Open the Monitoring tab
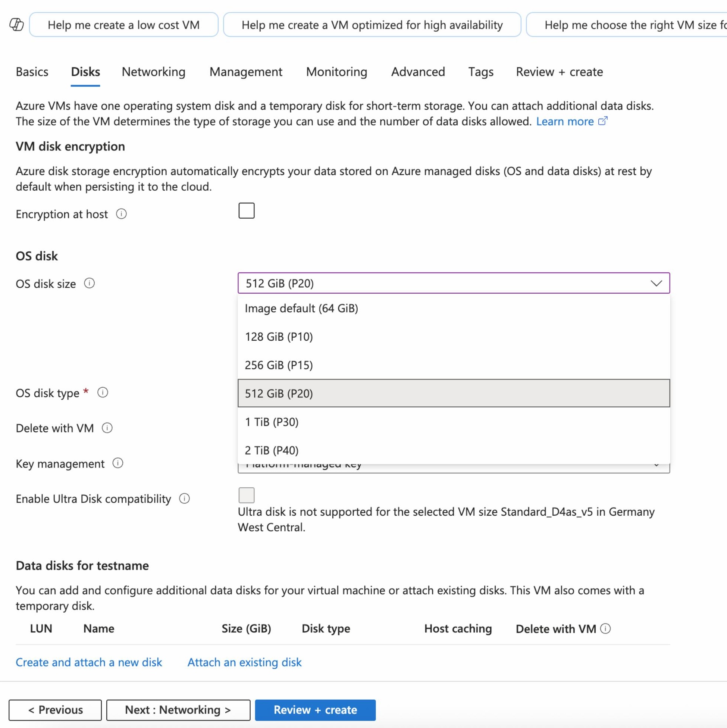The width and height of the screenshot is (727, 728). pyautogui.click(x=337, y=72)
